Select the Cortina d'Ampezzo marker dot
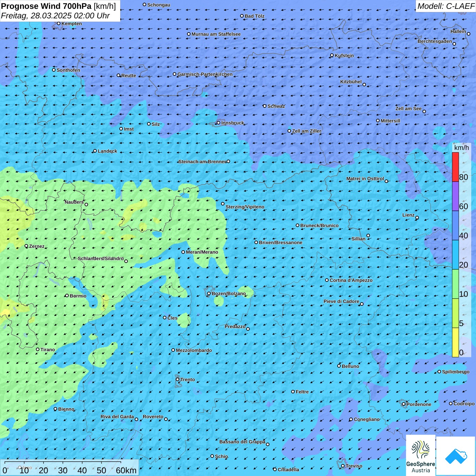This screenshot has height=476, width=476. point(327,280)
